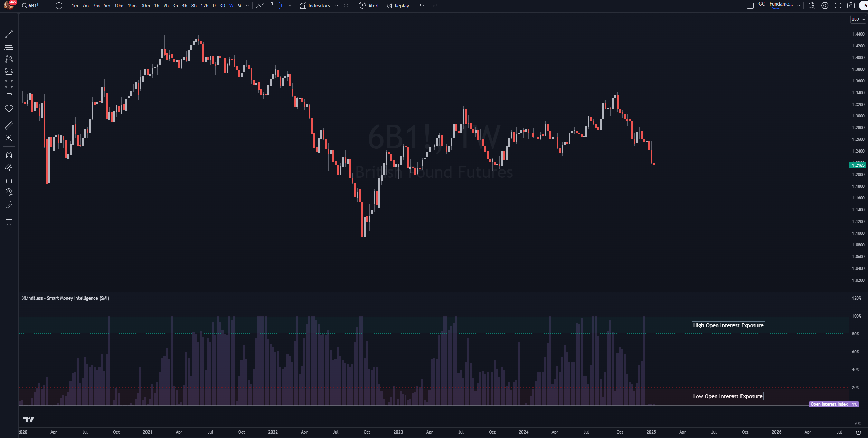Toggle magnet mode in left toolbar
The image size is (868, 438).
pyautogui.click(x=9, y=155)
